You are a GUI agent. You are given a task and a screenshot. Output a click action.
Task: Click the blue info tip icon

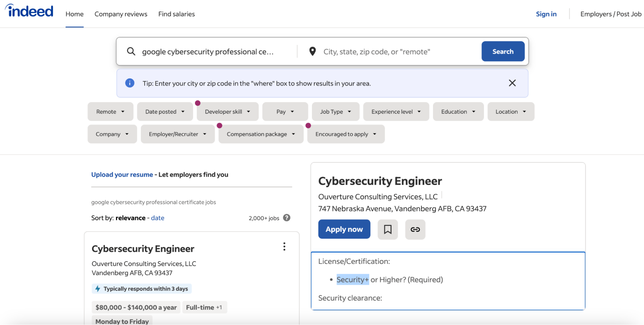pyautogui.click(x=130, y=83)
